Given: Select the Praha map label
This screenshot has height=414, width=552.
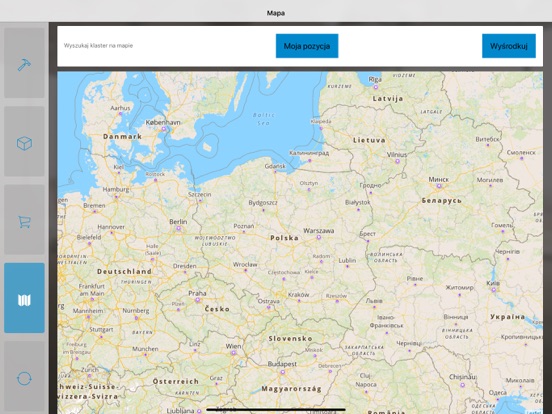Looking at the screenshot, I should coord(197,293).
